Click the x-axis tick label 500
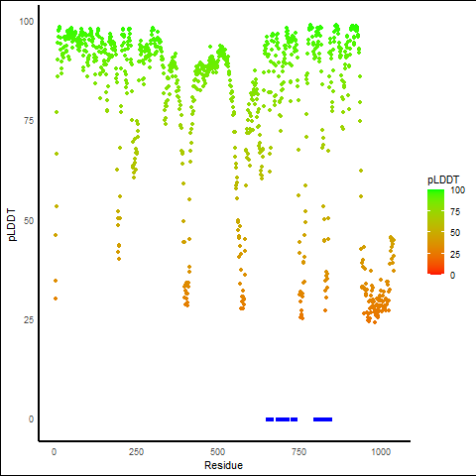The image size is (476, 476). click(x=217, y=451)
